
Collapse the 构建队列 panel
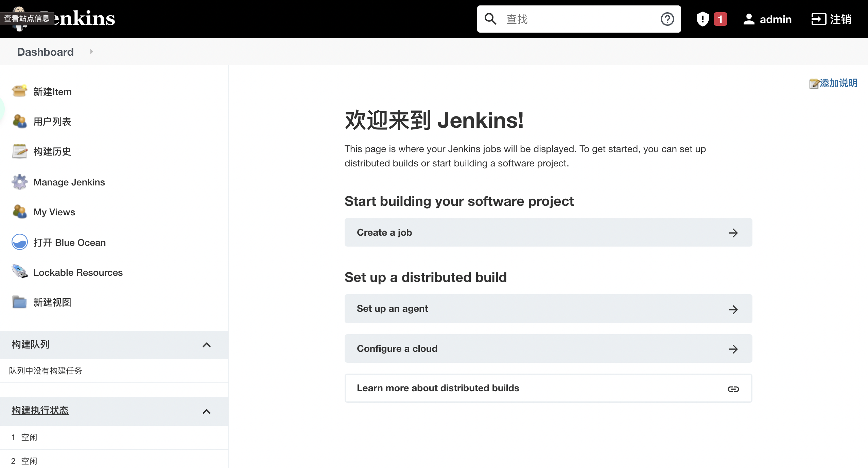coord(206,345)
